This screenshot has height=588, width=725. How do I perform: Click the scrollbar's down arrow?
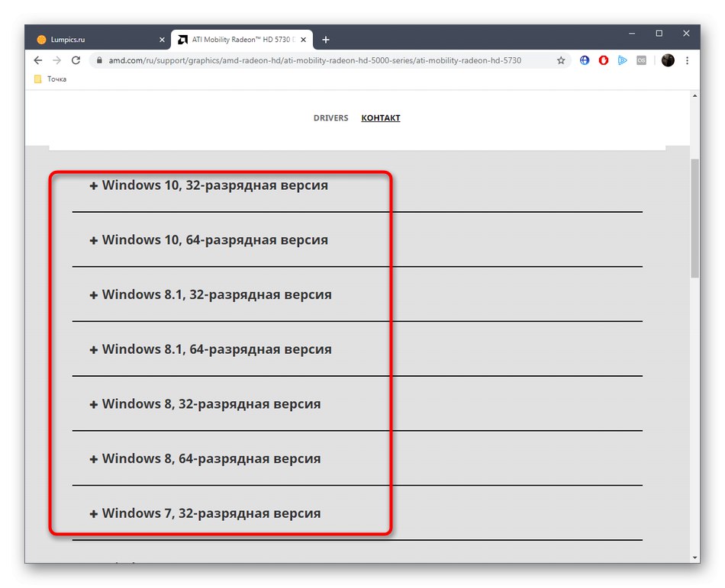tap(695, 557)
